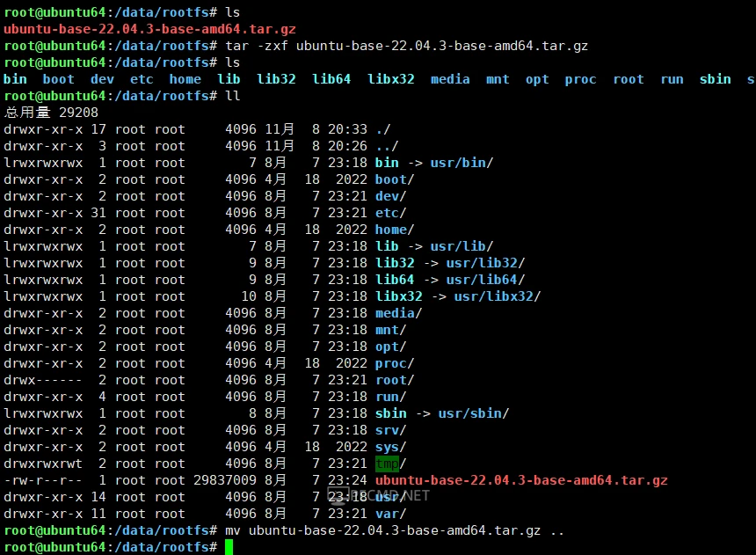Click 'usr/sbin/' symlink target of sbin
756x555 pixels.
(474, 413)
